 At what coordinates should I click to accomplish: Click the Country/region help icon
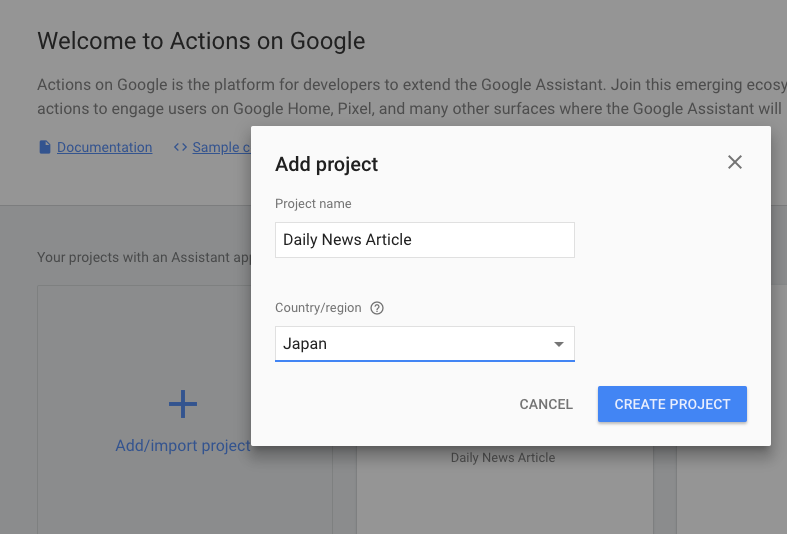(x=377, y=308)
